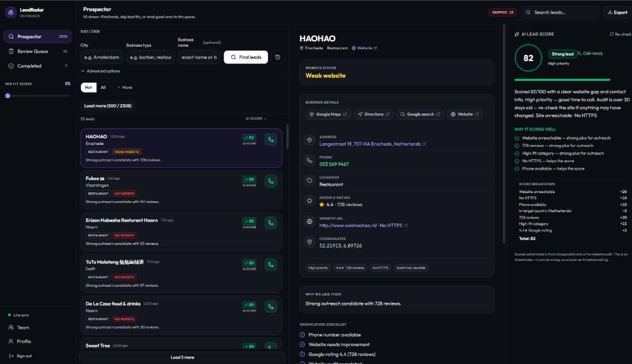632x364 pixels.
Task: Call TuTu Malatang via phone icon
Action: [x=271, y=265]
